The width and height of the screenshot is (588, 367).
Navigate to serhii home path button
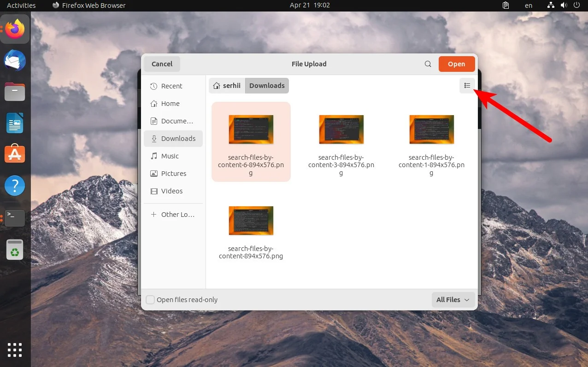coord(227,86)
